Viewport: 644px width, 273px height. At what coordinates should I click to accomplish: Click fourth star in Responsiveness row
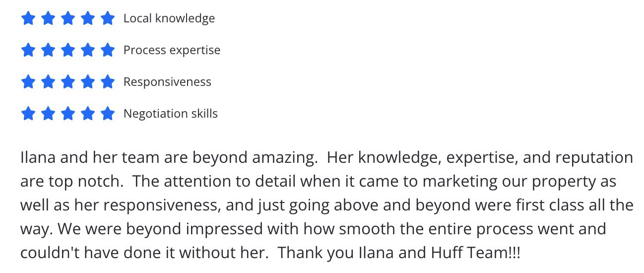pos(88,82)
